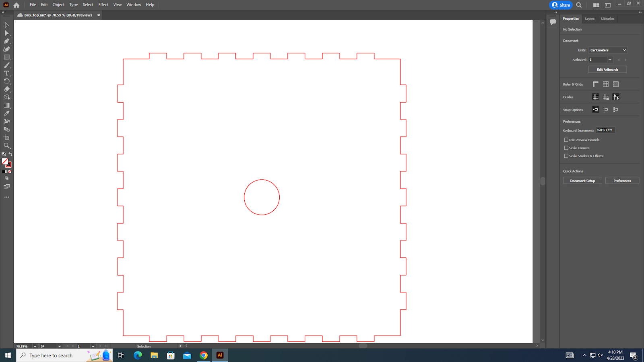Select the Direct Selection tool

[x=6, y=33]
